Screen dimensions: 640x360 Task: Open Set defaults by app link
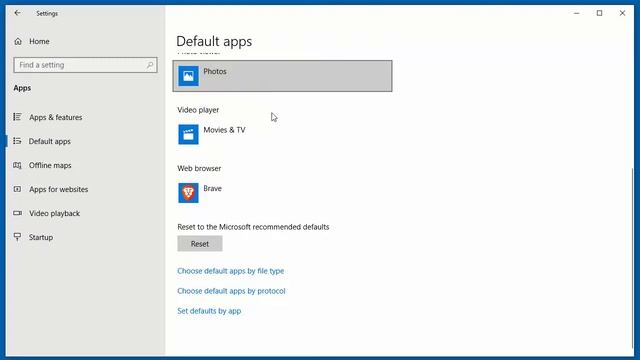point(209,311)
